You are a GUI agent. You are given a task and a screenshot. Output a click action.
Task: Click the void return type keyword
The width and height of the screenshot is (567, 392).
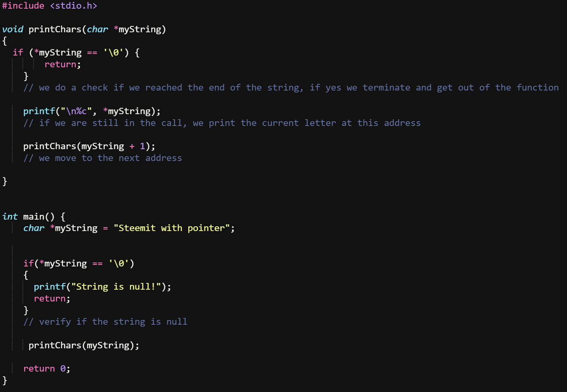pyautogui.click(x=13, y=30)
